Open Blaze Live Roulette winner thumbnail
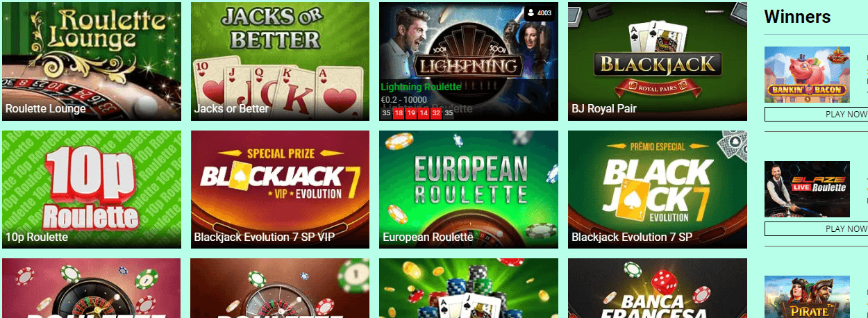Screen dimensions: 868x318 tap(807, 189)
